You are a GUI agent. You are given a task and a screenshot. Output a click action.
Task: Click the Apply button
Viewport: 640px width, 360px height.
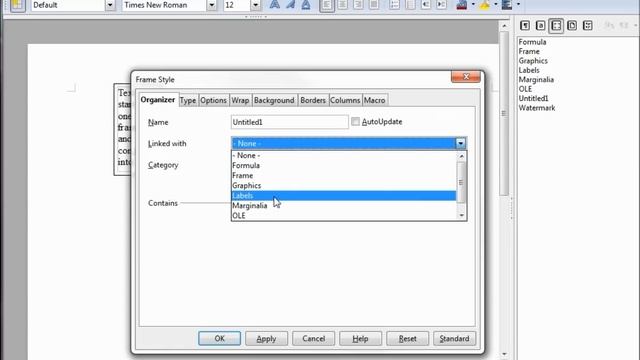(266, 338)
